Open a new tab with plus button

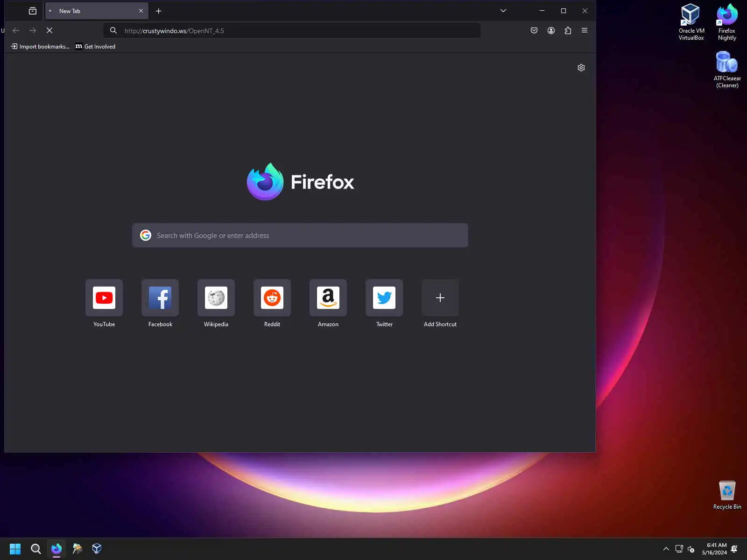click(159, 11)
